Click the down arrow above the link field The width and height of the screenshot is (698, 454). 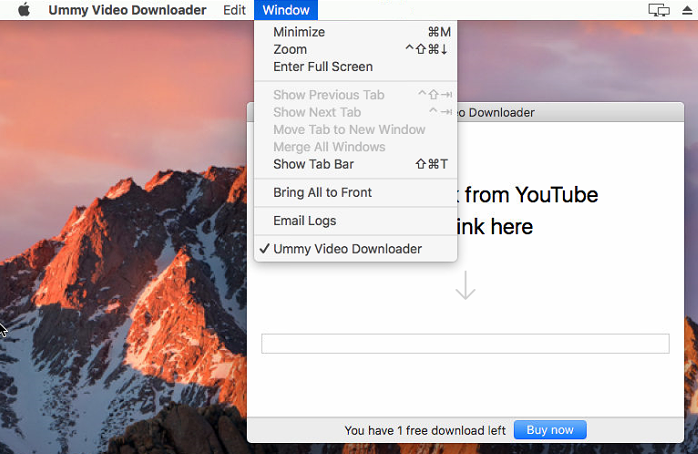[465, 285]
